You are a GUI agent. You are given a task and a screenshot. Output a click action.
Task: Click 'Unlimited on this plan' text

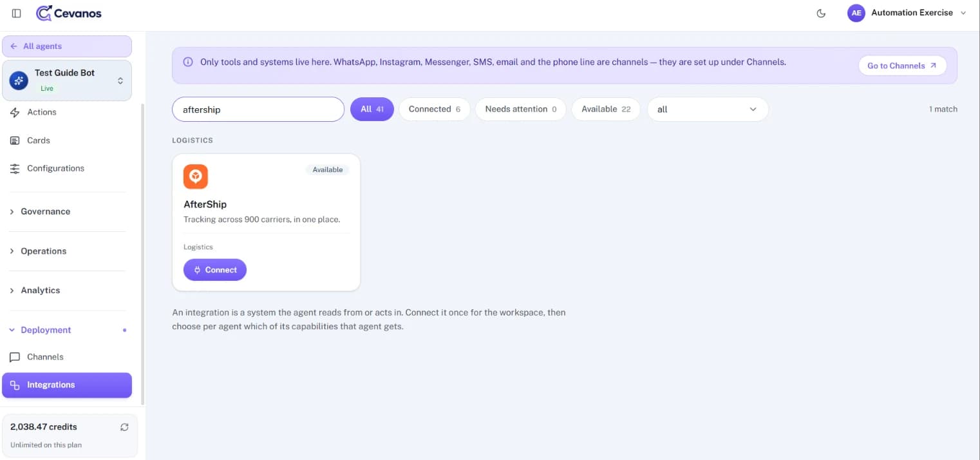point(46,445)
